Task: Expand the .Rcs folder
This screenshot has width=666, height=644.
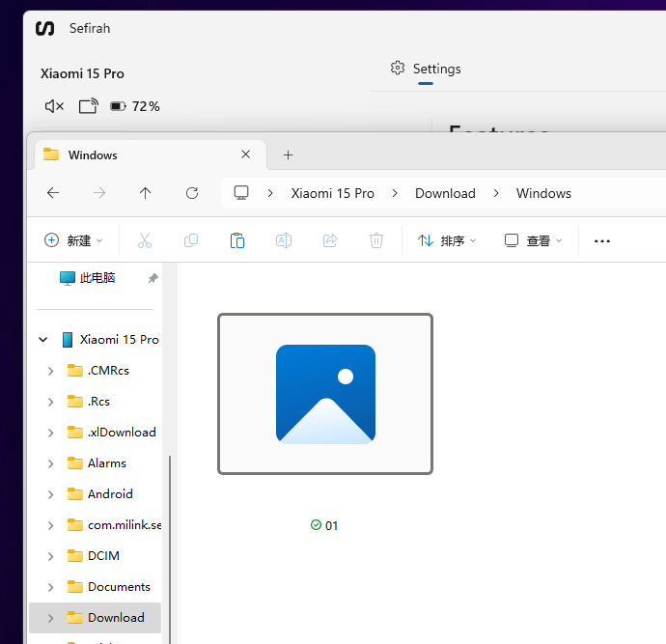Action: (x=50, y=402)
